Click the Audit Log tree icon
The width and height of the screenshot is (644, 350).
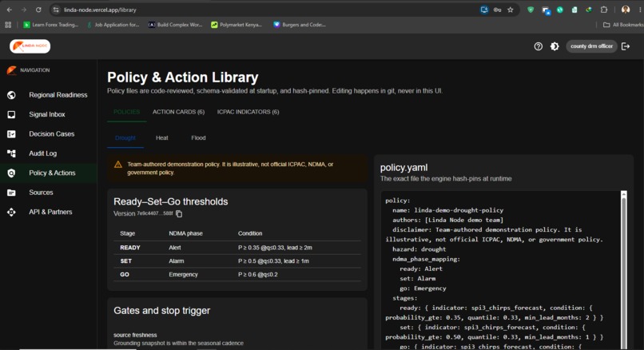click(x=11, y=153)
